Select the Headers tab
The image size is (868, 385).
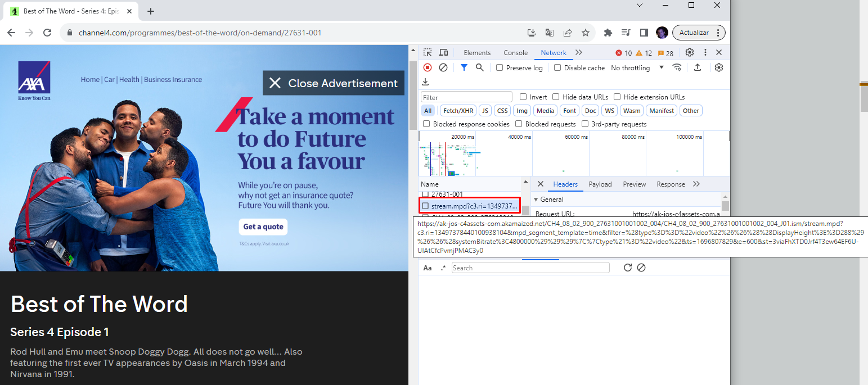(x=565, y=184)
